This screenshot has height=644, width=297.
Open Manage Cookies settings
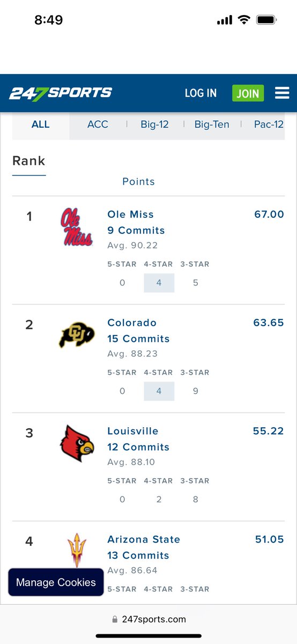[56, 582]
